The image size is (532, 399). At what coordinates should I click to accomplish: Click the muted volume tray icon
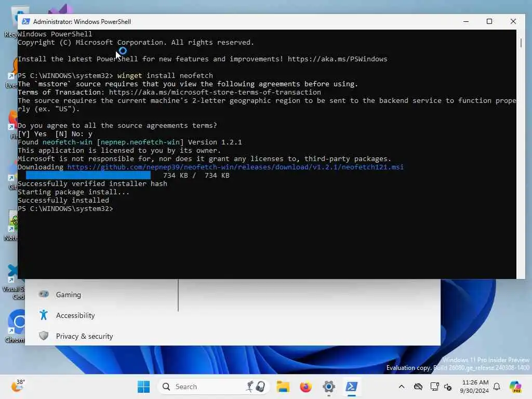448,387
